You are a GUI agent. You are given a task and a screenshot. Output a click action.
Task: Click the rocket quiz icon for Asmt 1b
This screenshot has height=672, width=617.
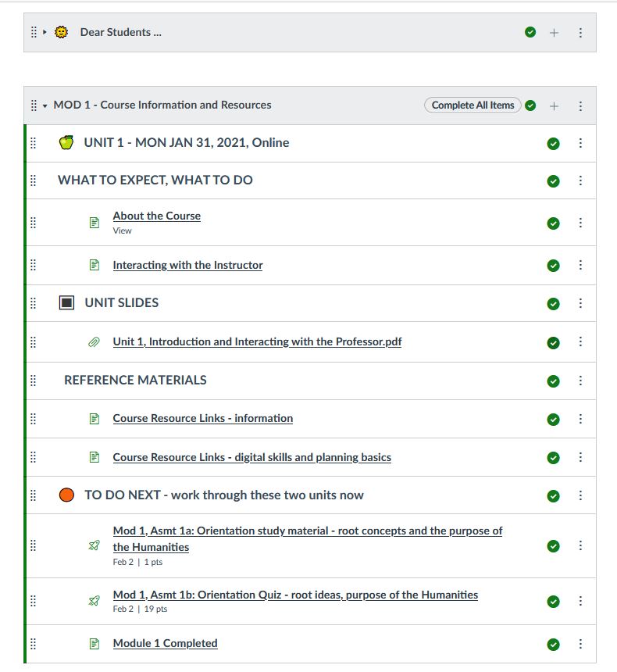[94, 601]
